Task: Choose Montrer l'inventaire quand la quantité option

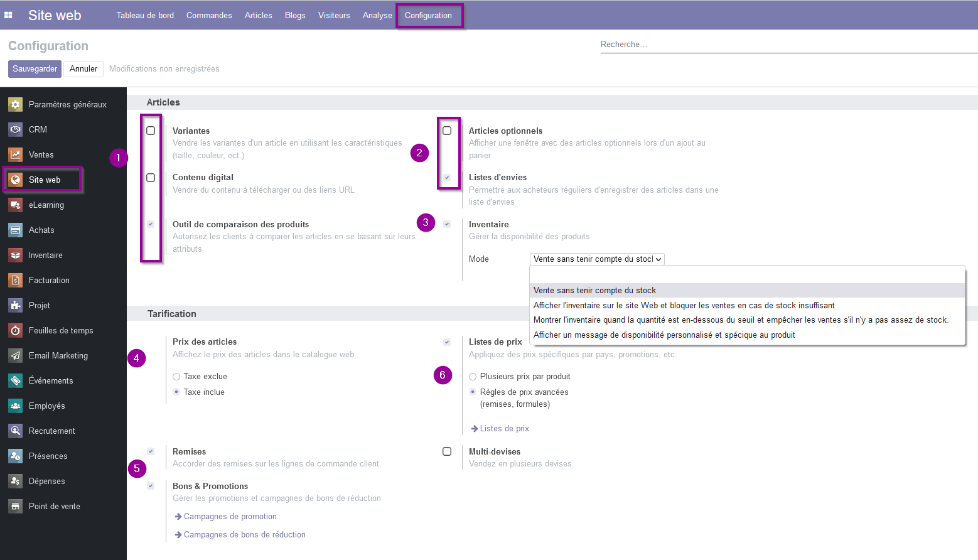Action: coord(747,320)
